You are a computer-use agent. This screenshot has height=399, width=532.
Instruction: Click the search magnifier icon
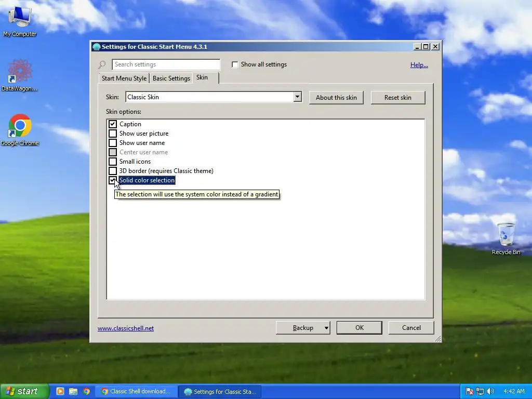102,64
